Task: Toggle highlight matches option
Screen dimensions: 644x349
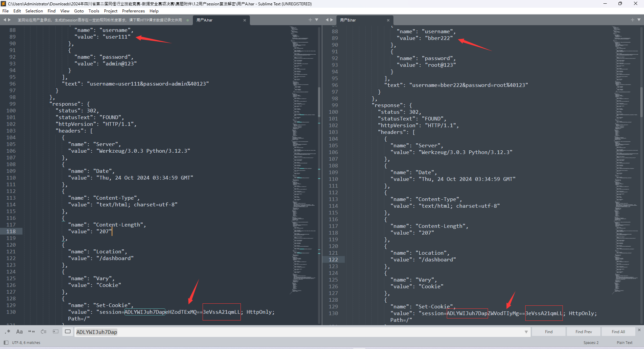Action: (68, 332)
